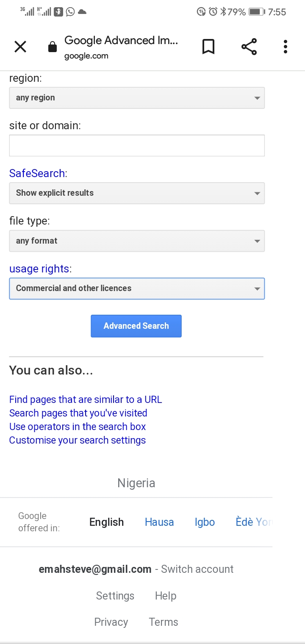Open the file type dropdown
Viewport: 305px width, 644px height.
click(137, 241)
